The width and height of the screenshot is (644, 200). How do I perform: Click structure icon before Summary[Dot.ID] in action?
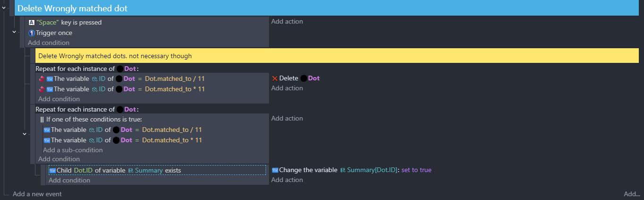pos(343,170)
